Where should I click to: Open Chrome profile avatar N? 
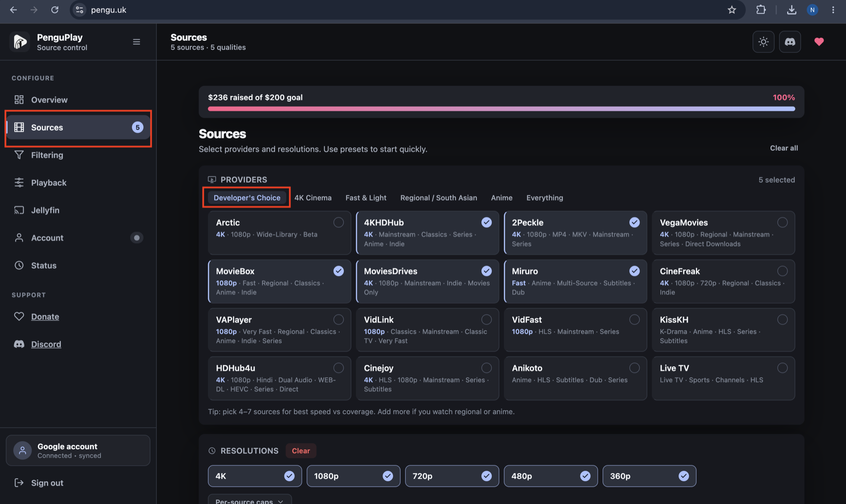(812, 10)
